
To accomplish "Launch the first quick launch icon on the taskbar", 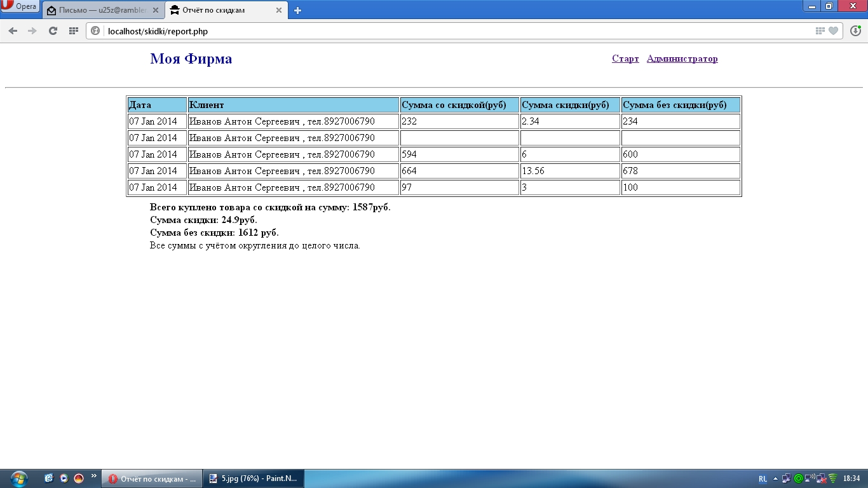I will coord(49,478).
